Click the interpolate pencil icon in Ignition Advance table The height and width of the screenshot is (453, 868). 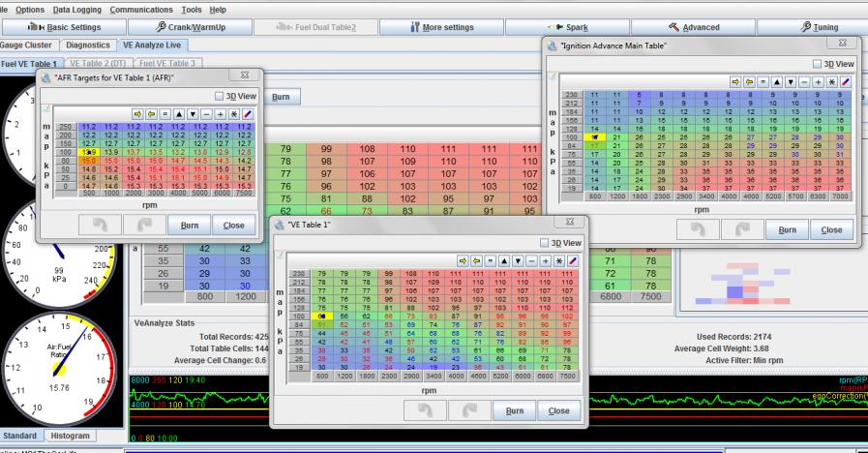coord(848,82)
